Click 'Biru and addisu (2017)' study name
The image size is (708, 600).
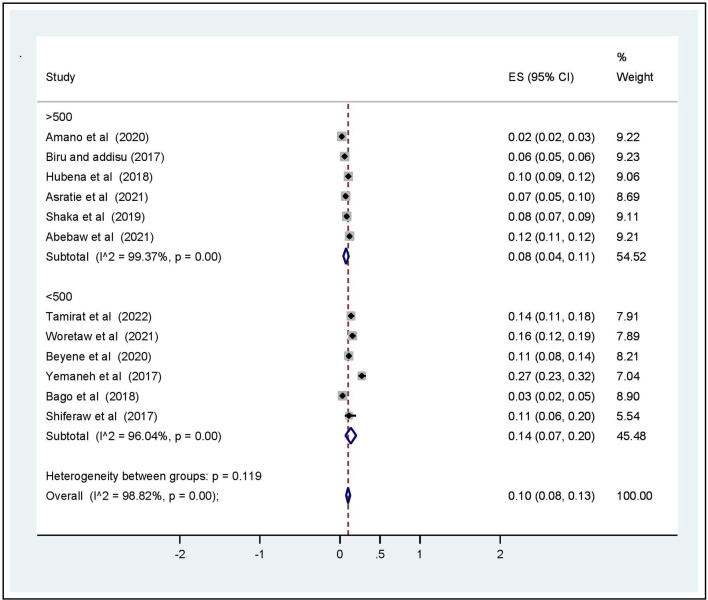pos(105,157)
